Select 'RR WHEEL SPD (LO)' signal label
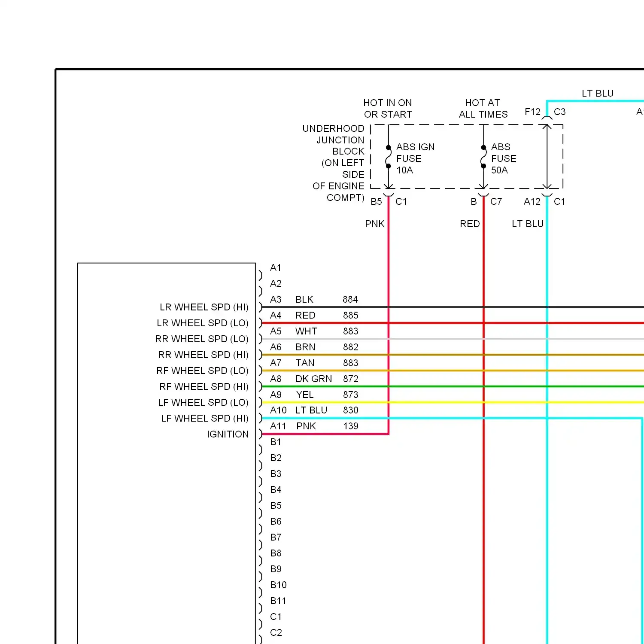 pyautogui.click(x=202, y=339)
